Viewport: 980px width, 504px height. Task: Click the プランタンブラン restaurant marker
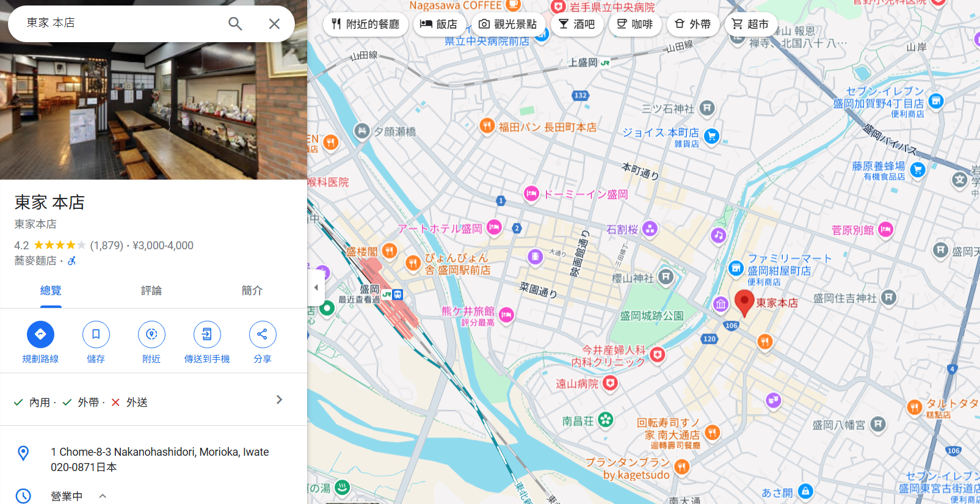tap(682, 467)
